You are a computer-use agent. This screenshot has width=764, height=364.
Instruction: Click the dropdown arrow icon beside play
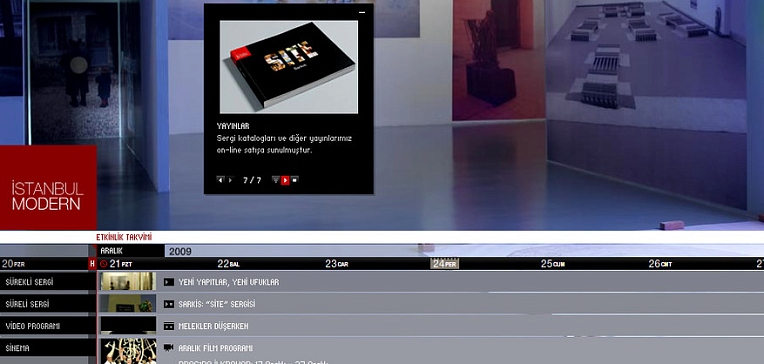(x=276, y=179)
